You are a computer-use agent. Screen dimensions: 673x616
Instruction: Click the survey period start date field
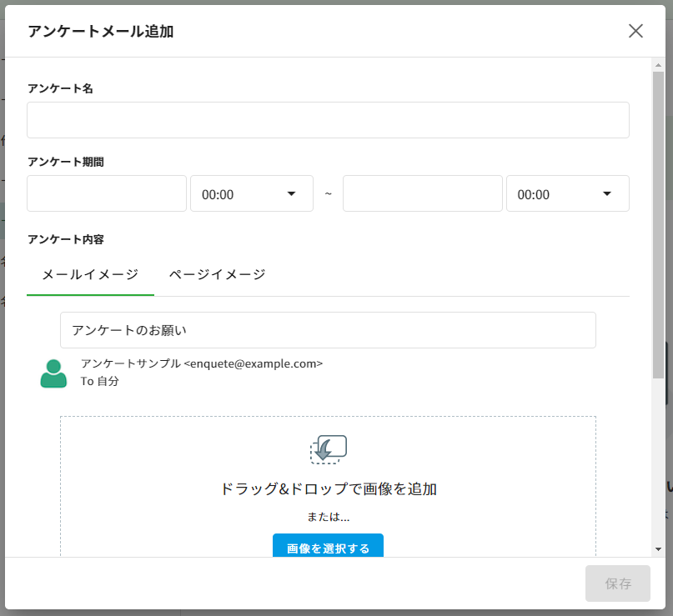coord(107,193)
